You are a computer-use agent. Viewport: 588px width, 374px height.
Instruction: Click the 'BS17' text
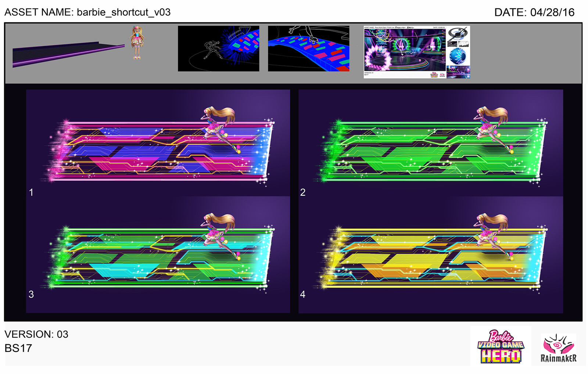18,348
